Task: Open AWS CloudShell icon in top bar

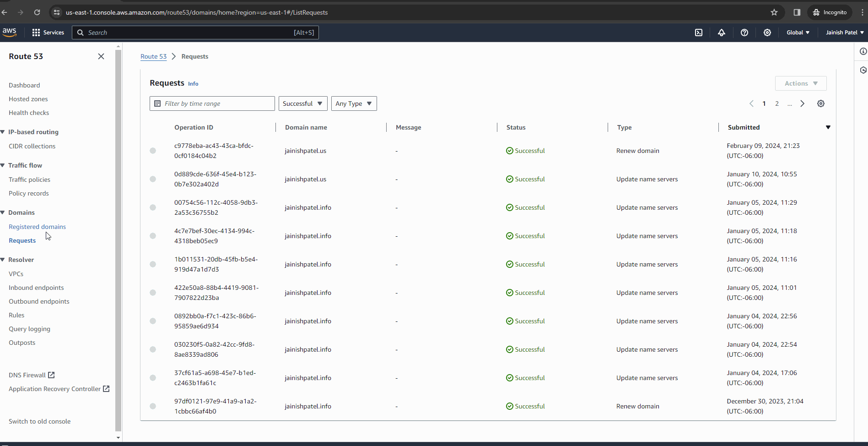Action: coord(699,33)
